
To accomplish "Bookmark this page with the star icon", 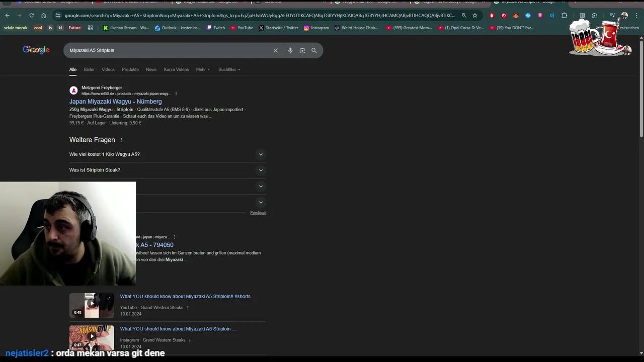I will (x=475, y=16).
